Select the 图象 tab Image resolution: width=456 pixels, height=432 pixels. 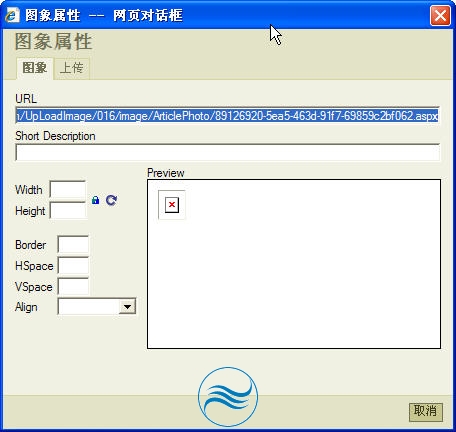point(35,68)
